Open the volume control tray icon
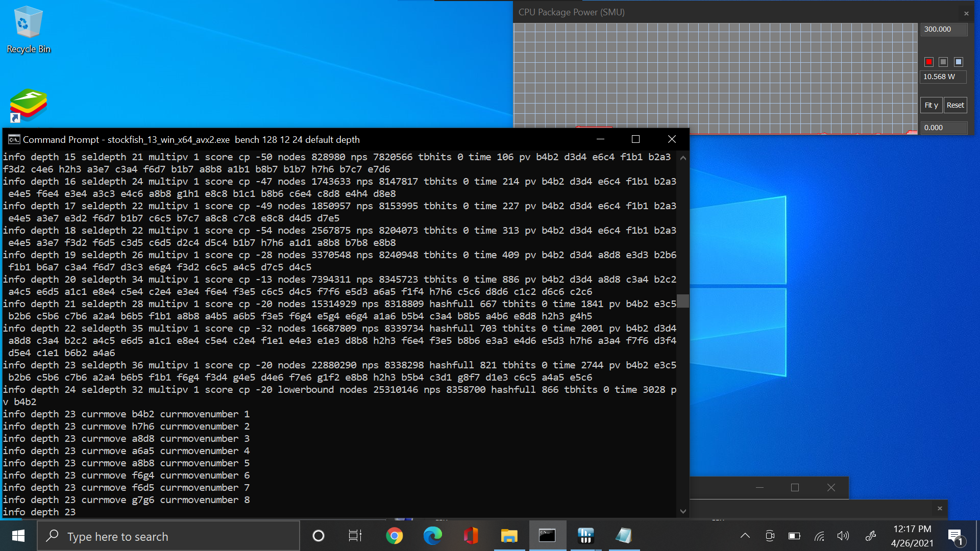Screen dimensions: 980x551 (843, 536)
